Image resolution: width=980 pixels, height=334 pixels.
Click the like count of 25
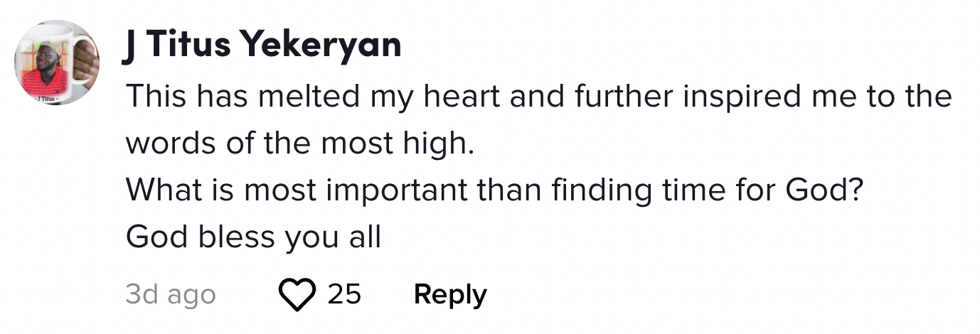[344, 294]
